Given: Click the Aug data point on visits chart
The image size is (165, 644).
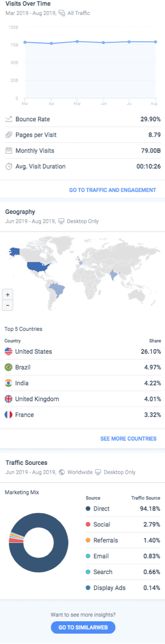Looking at the screenshot, I should pos(155,42).
